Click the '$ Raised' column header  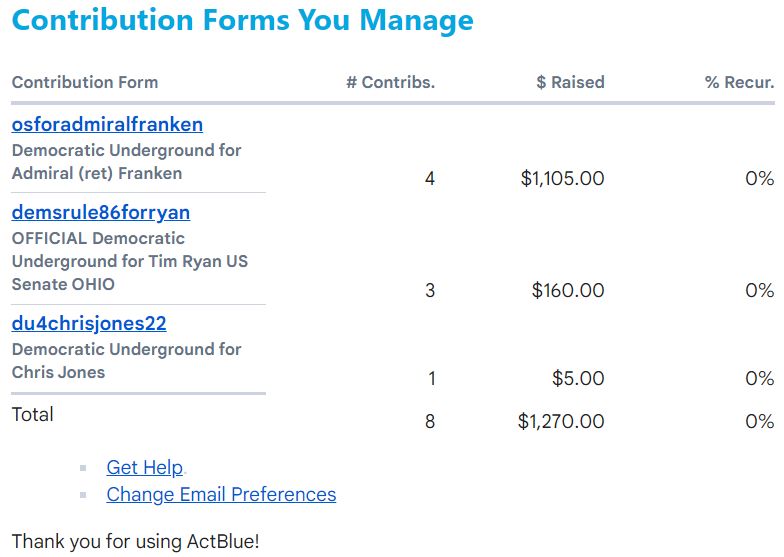coord(570,82)
